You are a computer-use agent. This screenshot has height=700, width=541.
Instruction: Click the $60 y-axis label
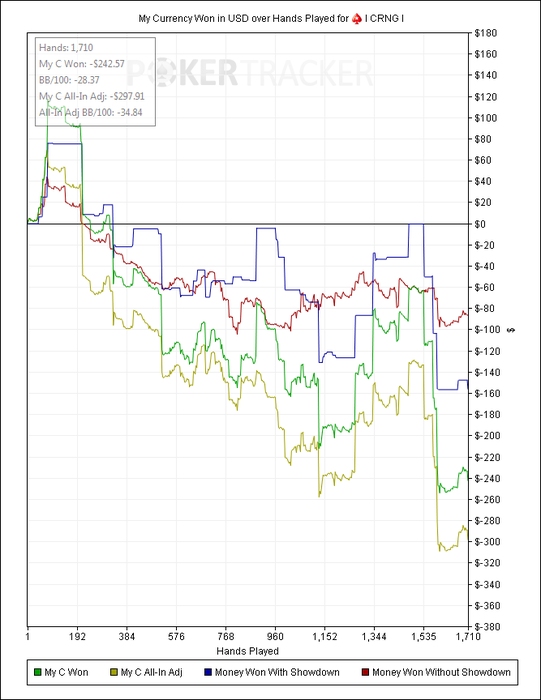(483, 160)
